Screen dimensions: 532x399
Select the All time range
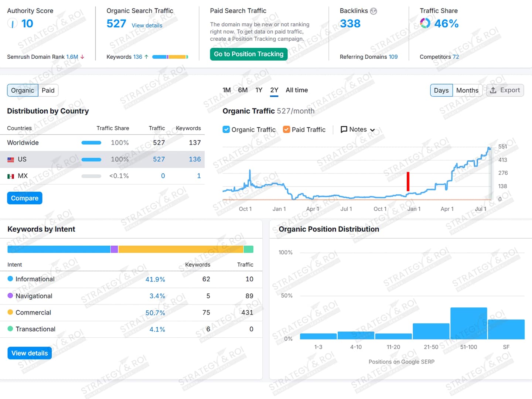coord(296,90)
